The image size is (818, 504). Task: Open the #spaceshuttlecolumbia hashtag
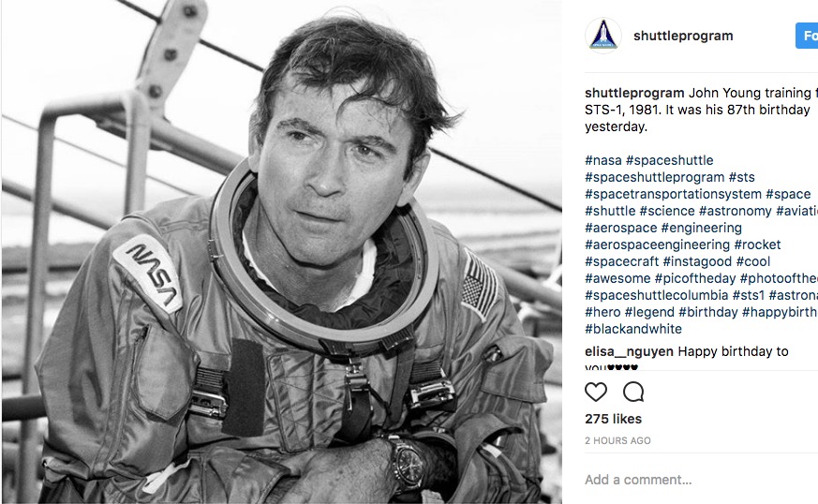pyautogui.click(x=656, y=295)
